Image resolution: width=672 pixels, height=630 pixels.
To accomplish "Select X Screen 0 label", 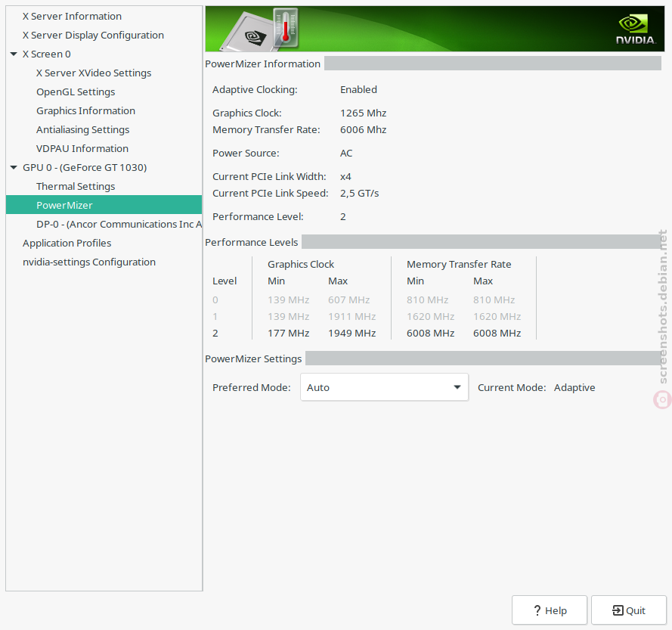I will coord(47,54).
